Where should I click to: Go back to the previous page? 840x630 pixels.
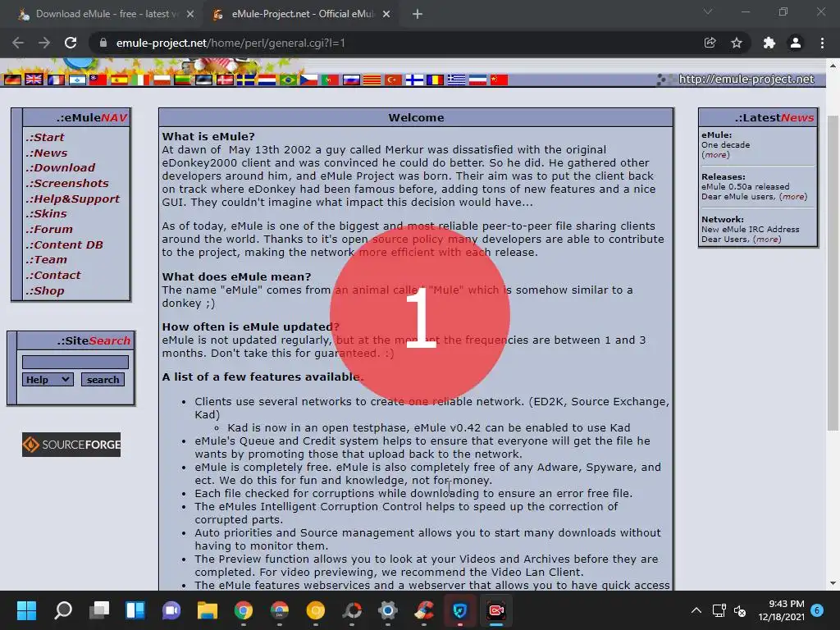[x=18, y=43]
